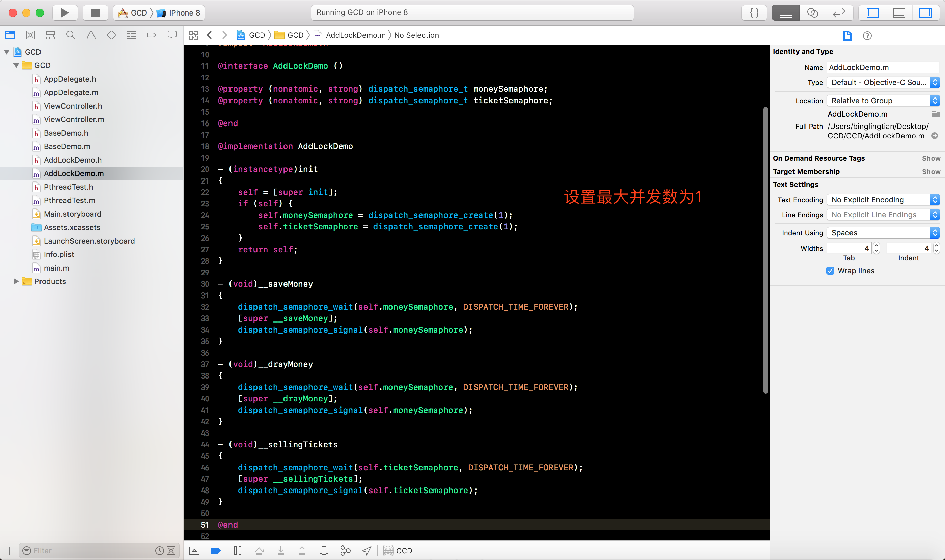Open the file Type dropdown
The height and width of the screenshot is (560, 945).
(x=883, y=82)
